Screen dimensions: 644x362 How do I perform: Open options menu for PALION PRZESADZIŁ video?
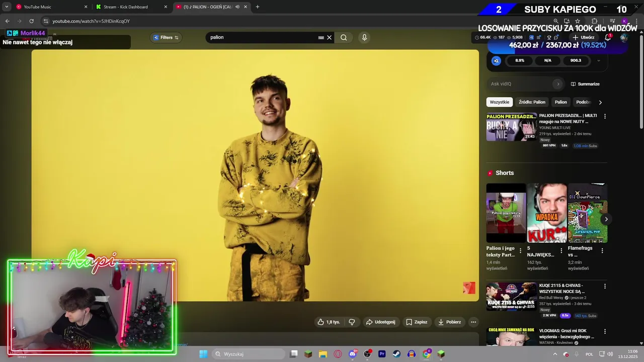(x=605, y=116)
